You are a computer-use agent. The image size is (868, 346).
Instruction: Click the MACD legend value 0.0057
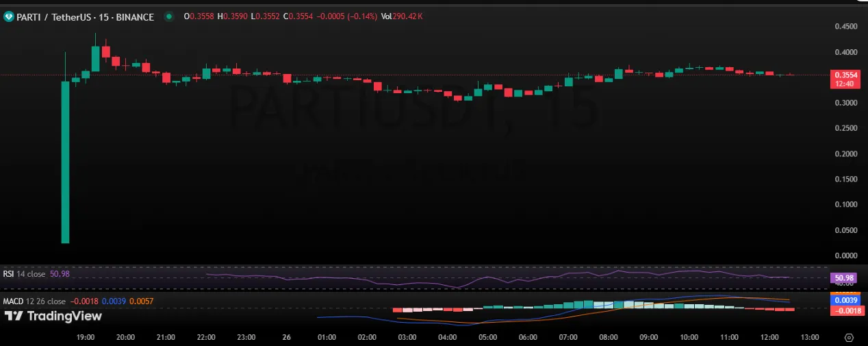tap(141, 301)
